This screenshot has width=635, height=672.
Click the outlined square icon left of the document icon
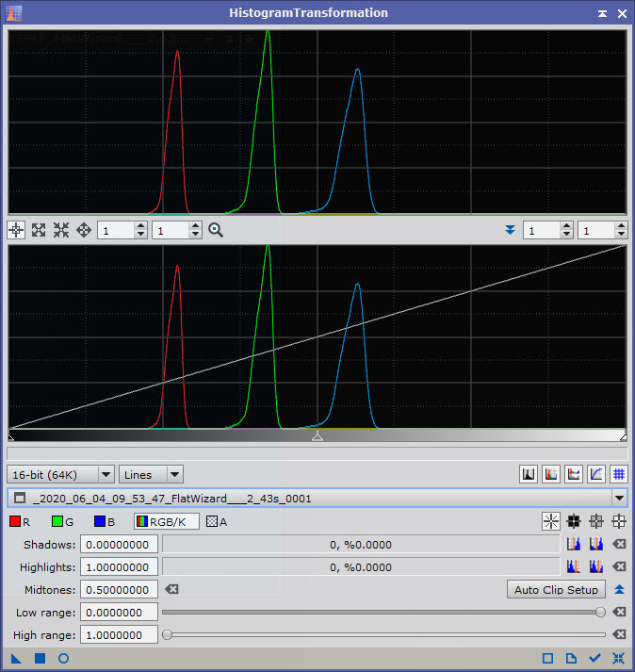pos(548,658)
